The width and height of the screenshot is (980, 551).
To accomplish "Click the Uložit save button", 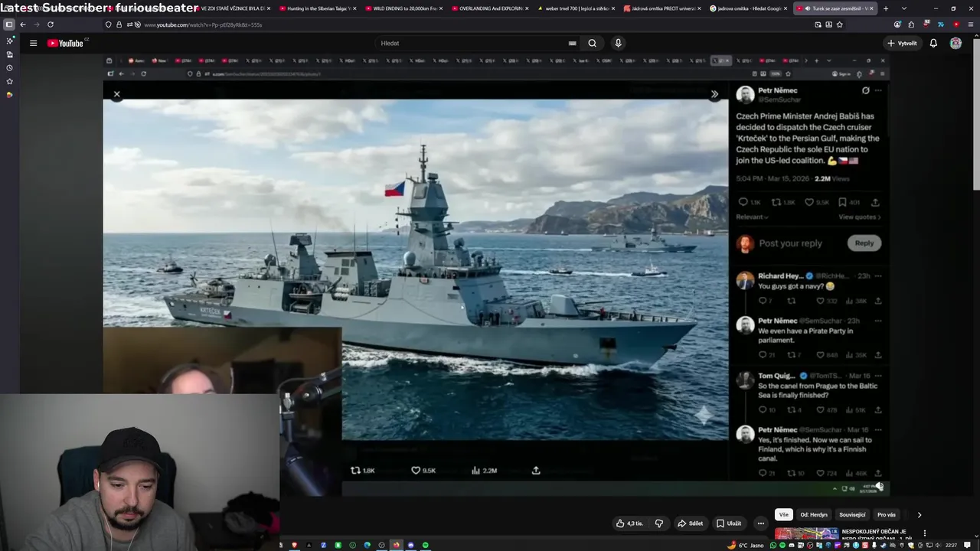I will (728, 523).
